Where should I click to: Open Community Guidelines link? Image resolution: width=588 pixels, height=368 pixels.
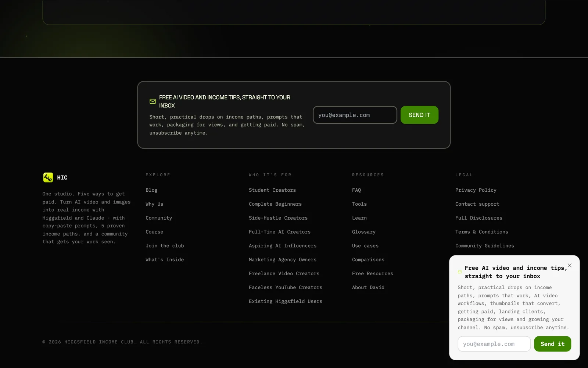pyautogui.click(x=485, y=246)
